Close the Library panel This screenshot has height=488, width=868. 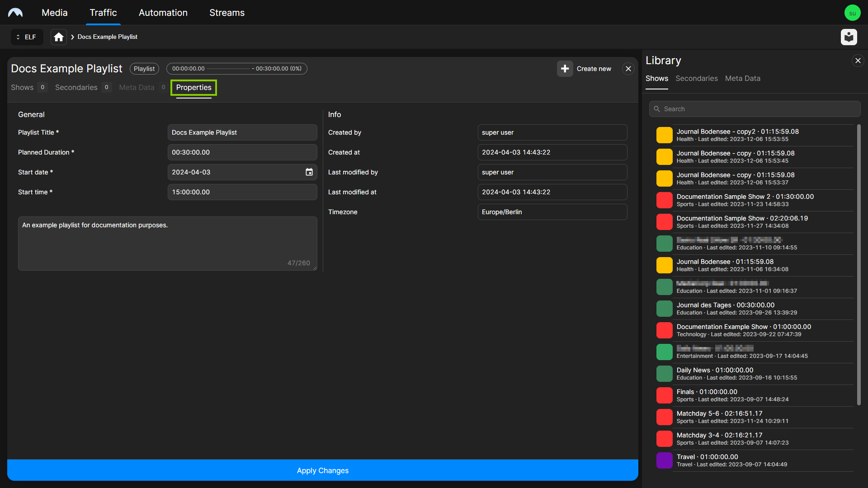(x=858, y=61)
